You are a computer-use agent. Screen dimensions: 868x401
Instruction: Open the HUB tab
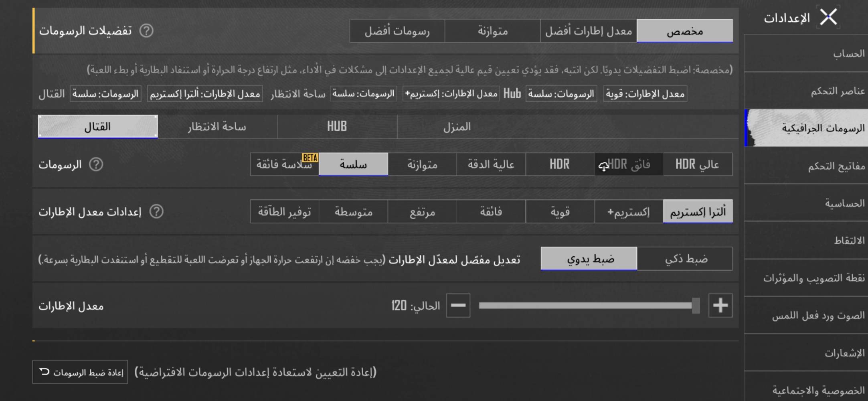pyautogui.click(x=337, y=127)
